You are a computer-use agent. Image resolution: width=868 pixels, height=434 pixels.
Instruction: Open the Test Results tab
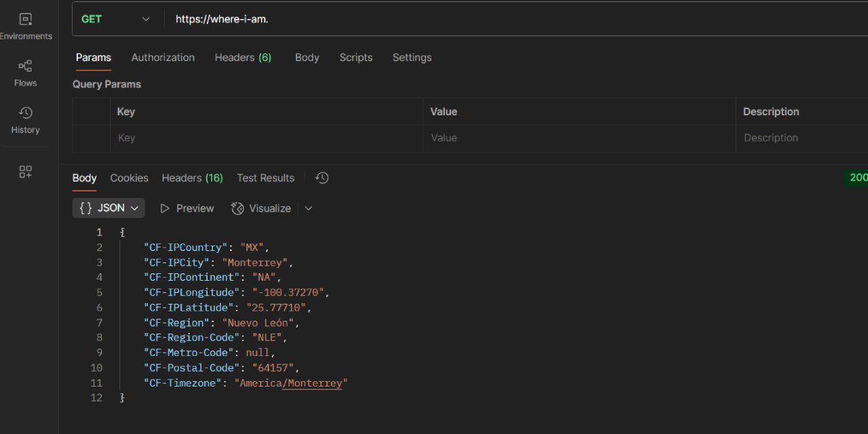pos(266,178)
